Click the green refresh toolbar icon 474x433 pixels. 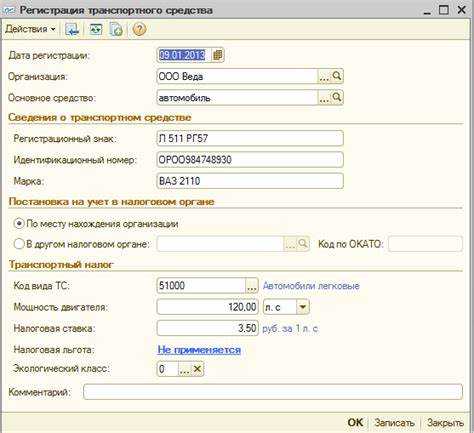pos(96,30)
